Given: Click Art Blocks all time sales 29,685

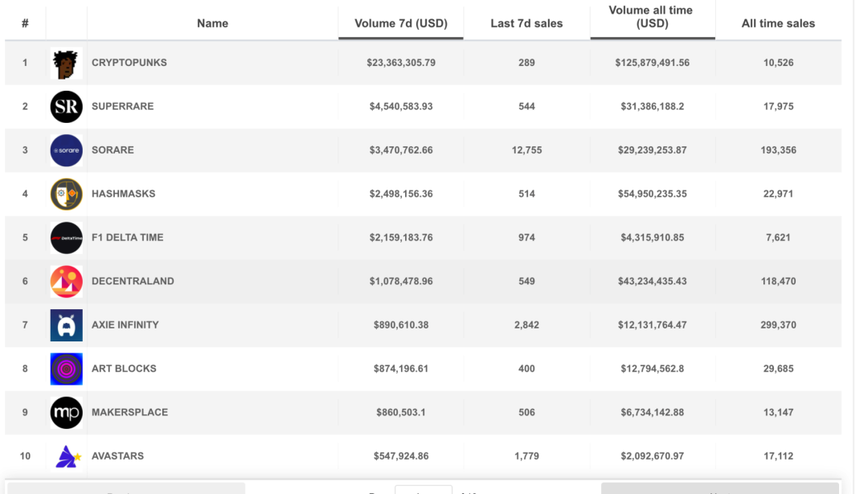Looking at the screenshot, I should pos(778,369).
